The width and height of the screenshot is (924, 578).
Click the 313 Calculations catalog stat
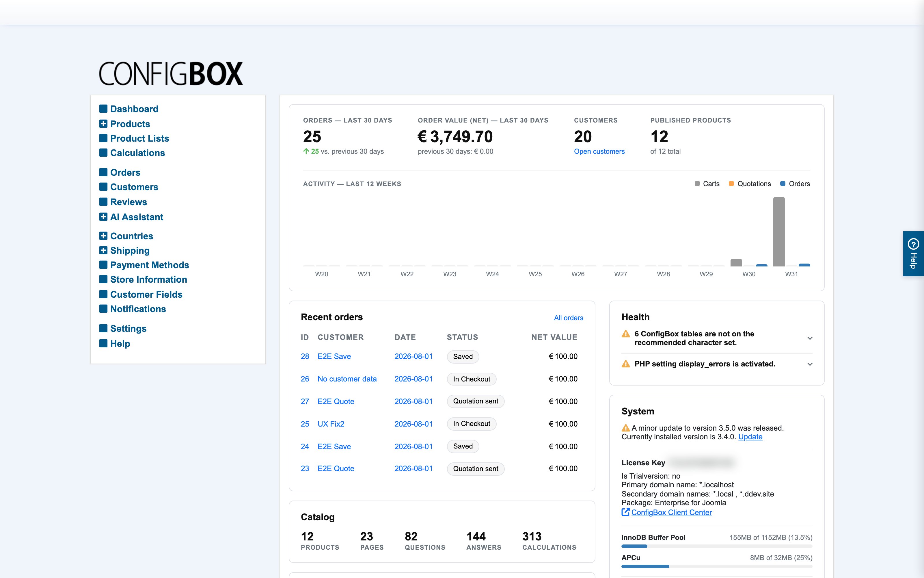pyautogui.click(x=549, y=541)
